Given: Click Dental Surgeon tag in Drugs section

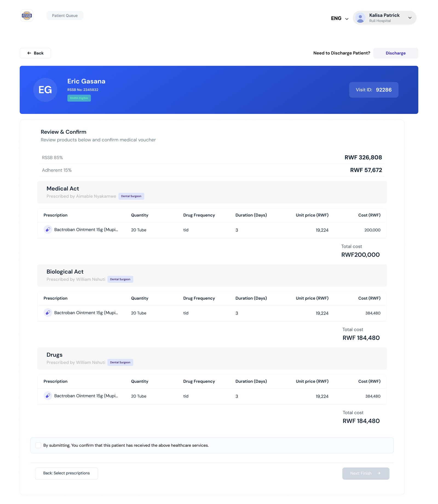Looking at the screenshot, I should 120,362.
